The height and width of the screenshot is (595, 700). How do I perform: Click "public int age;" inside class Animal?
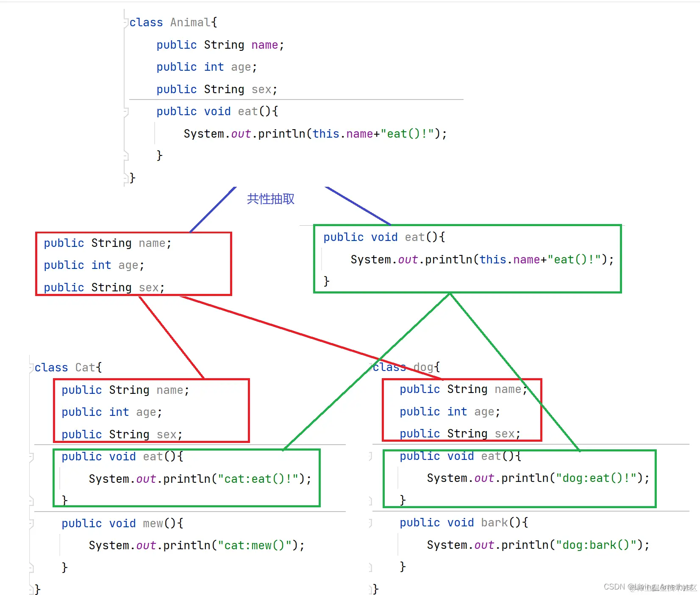[207, 67]
